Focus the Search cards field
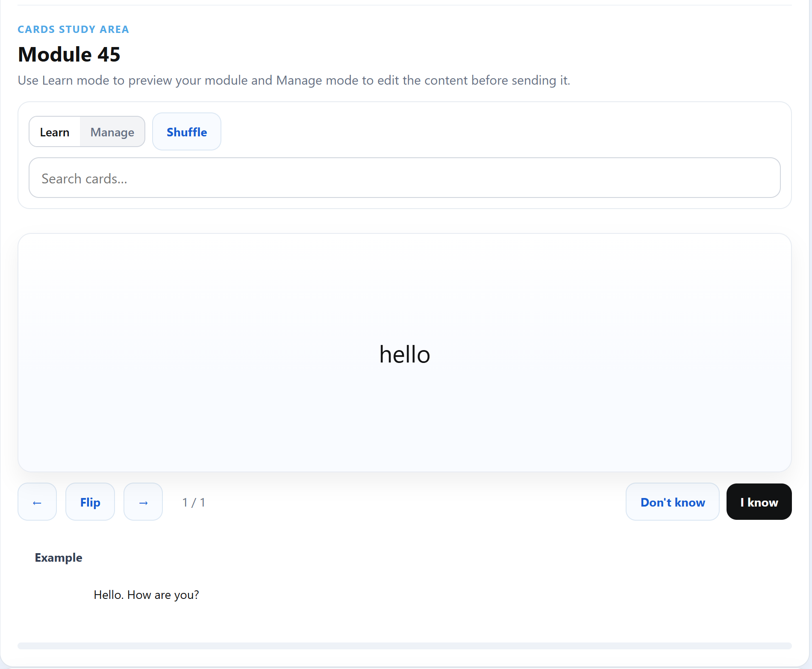812x669 pixels. pos(405,178)
